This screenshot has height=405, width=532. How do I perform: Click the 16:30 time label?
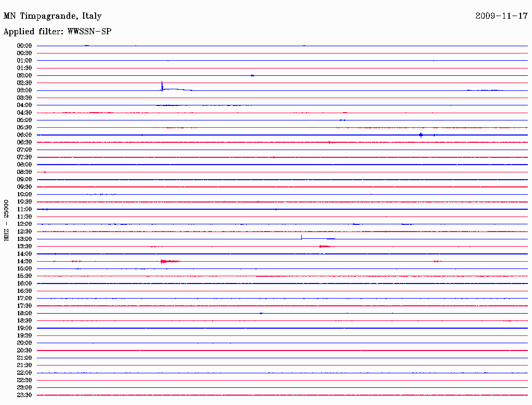[x=24, y=291]
